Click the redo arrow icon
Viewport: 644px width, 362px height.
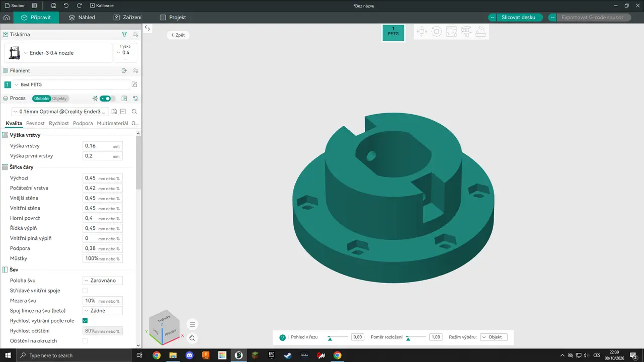pyautogui.click(x=79, y=6)
